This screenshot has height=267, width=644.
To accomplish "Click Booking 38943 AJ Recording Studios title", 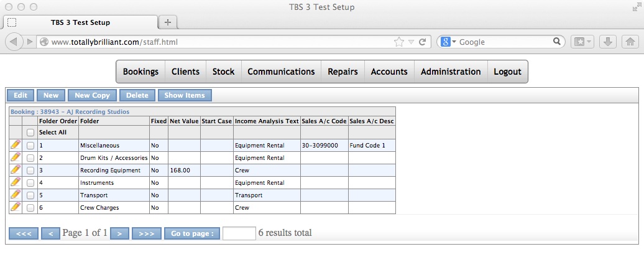I will coord(70,111).
